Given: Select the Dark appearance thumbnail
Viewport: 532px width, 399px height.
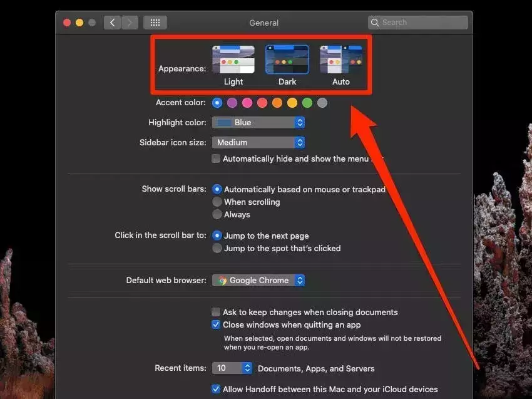Looking at the screenshot, I should click(287, 60).
